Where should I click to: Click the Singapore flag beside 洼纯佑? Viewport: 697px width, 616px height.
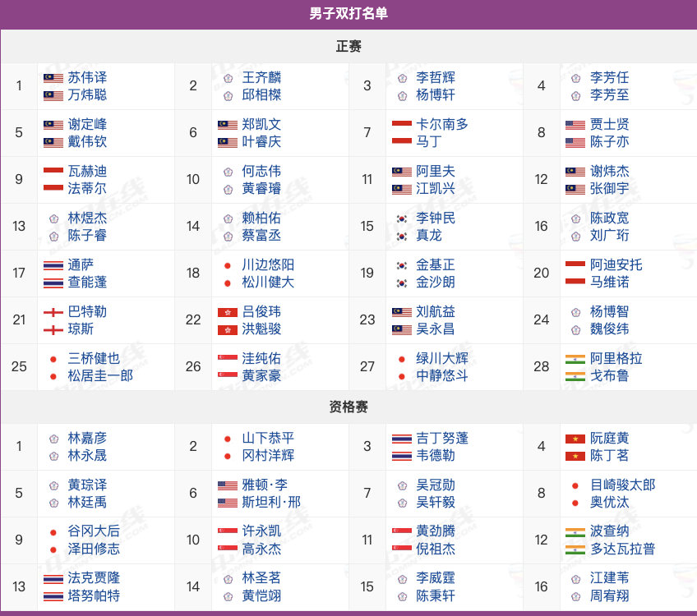(x=227, y=357)
